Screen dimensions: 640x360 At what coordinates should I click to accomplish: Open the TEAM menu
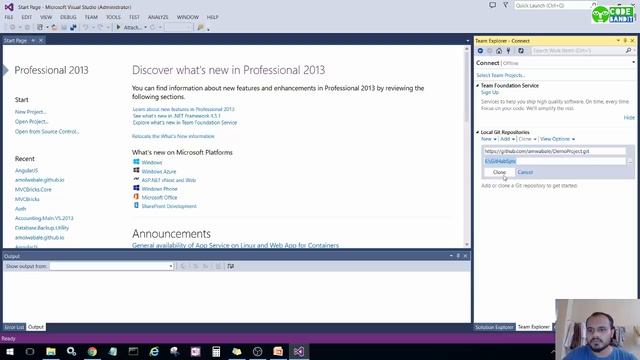coord(91,17)
